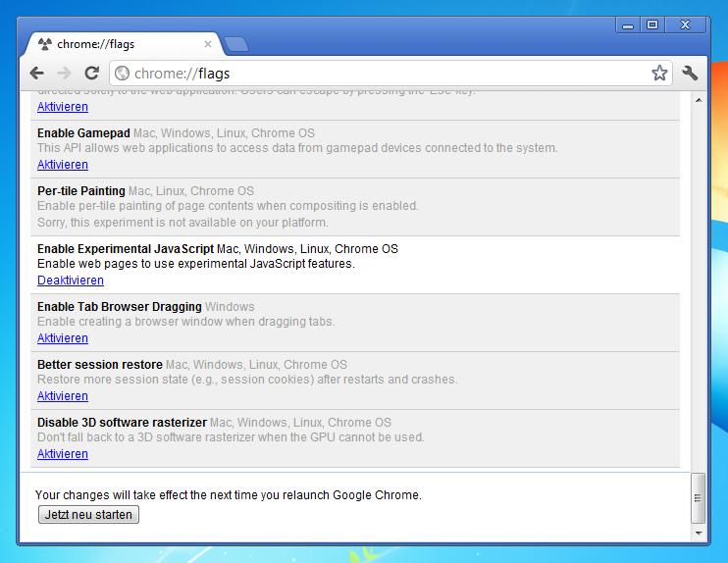Click the 'Sorry, this experiment is not available' text

[182, 223]
